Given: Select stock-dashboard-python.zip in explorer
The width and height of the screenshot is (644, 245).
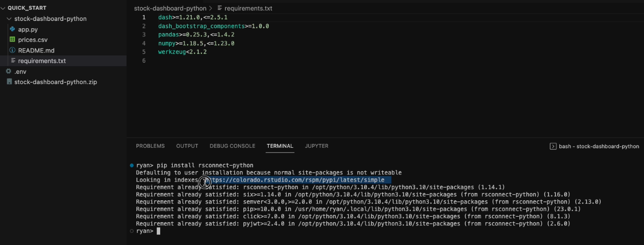Looking at the screenshot, I should coord(55,82).
